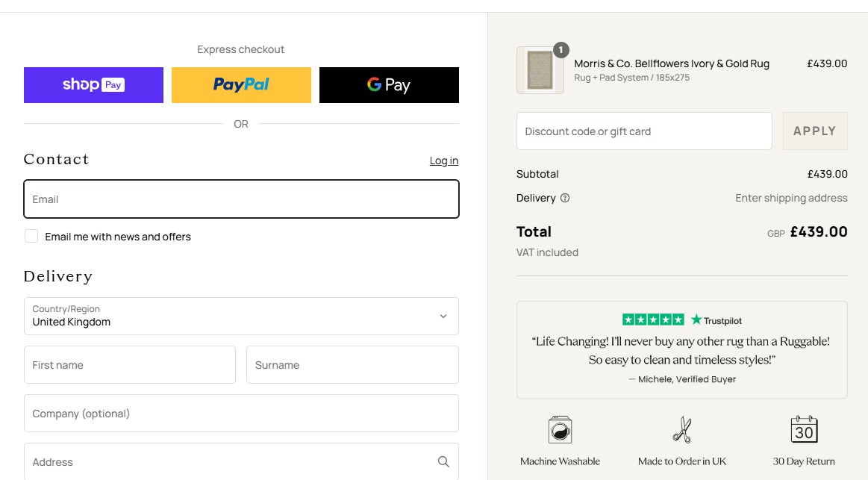Click the 30 Day Return calendar icon
This screenshot has height=480, width=868.
(x=803, y=429)
